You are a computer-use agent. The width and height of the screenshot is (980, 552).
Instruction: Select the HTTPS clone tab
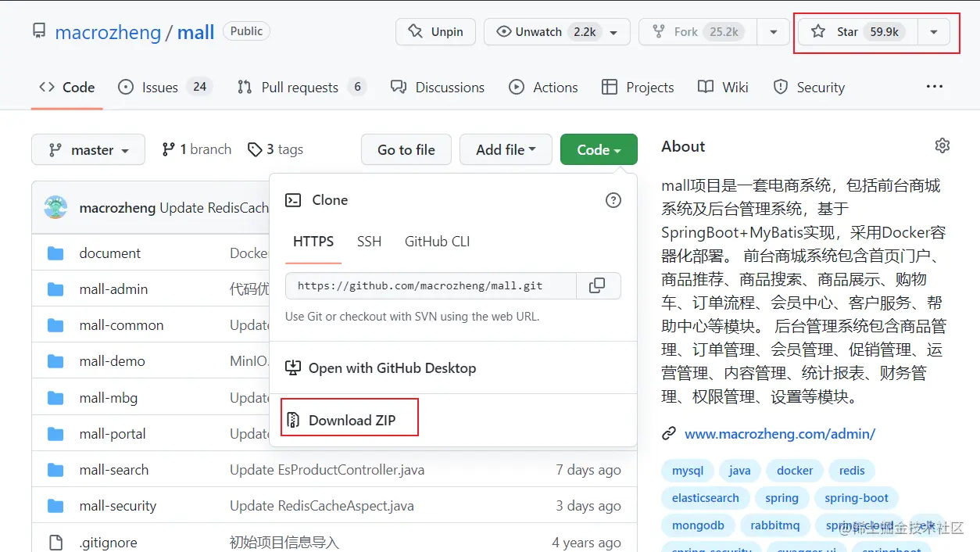[x=313, y=242]
